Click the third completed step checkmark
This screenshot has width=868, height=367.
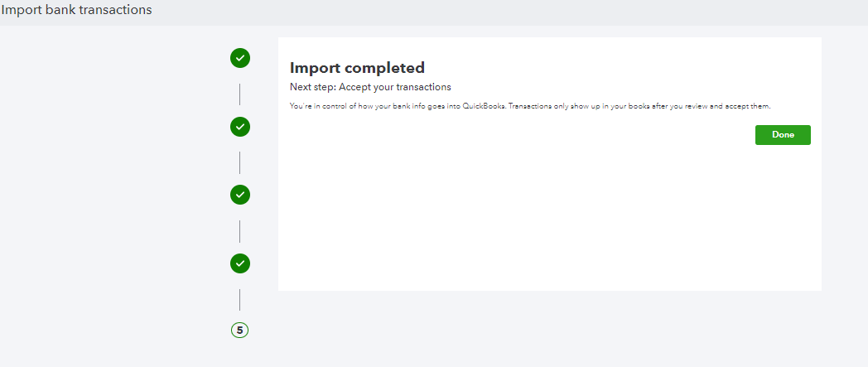click(x=240, y=195)
